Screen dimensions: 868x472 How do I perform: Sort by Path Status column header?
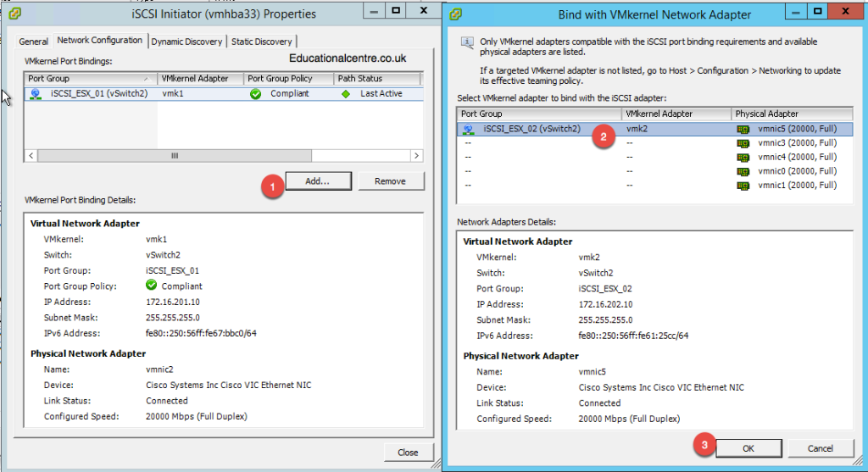(377, 79)
